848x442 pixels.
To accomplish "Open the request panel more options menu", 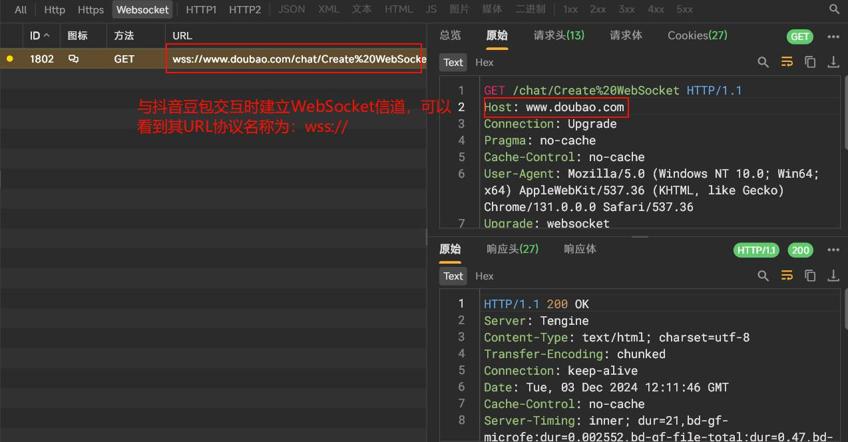I will point(833,37).
